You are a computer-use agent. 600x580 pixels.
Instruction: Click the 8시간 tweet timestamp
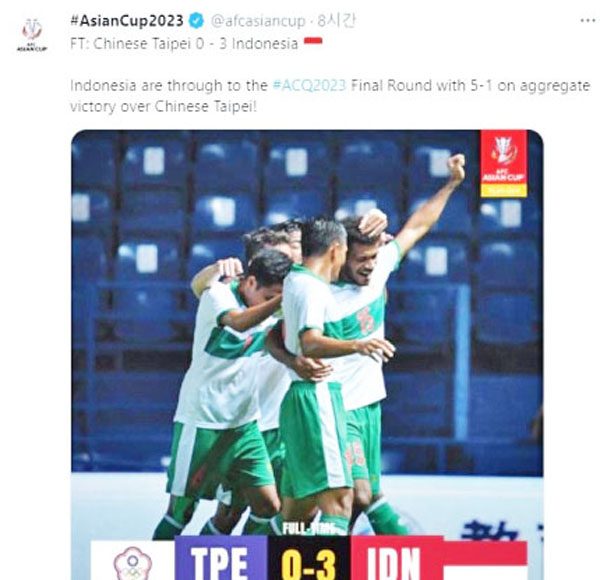[x=336, y=21]
